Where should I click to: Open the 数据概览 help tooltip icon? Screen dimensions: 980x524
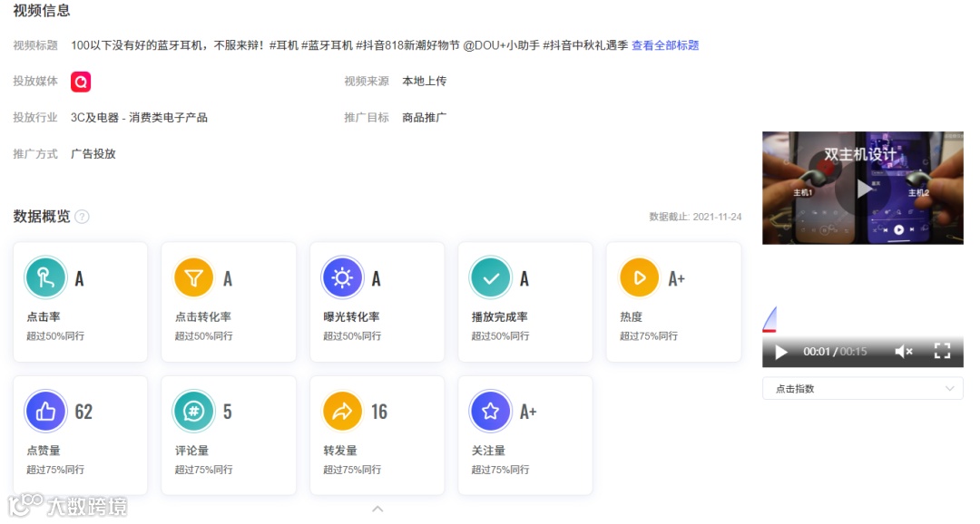pos(84,216)
